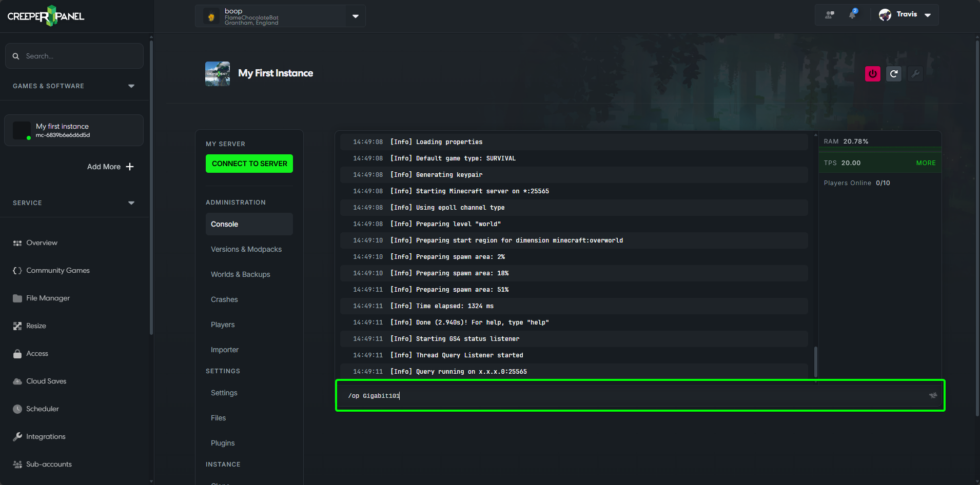Click the RAM usage progress bar
980x485 pixels.
879,149
